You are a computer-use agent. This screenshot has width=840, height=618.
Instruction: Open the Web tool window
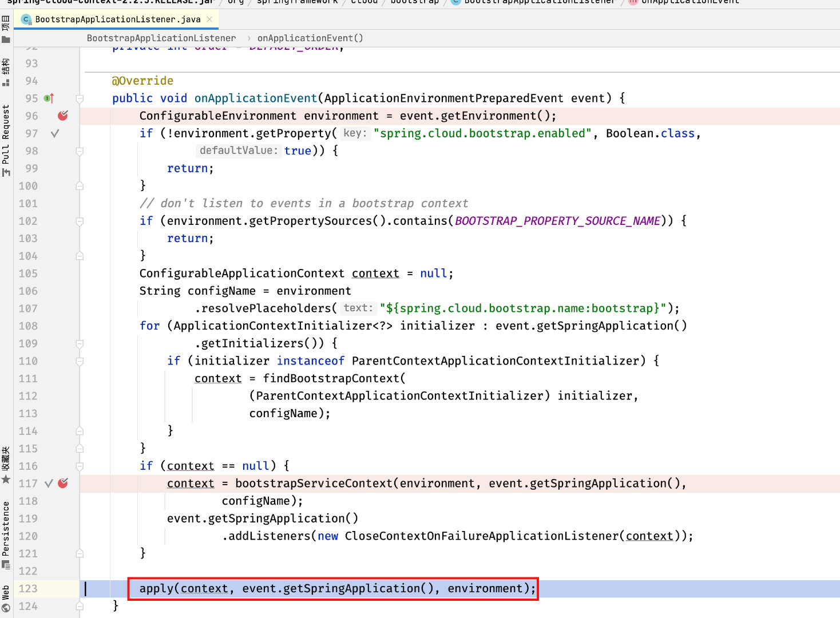click(6, 599)
